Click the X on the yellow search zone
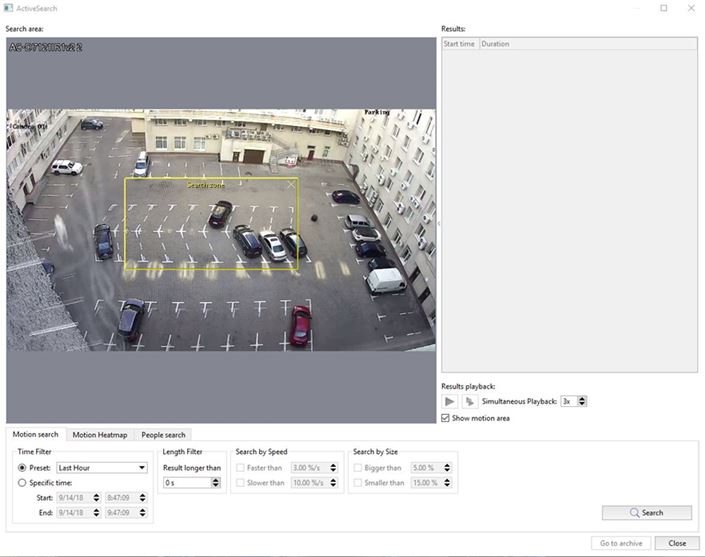 pos(291,184)
